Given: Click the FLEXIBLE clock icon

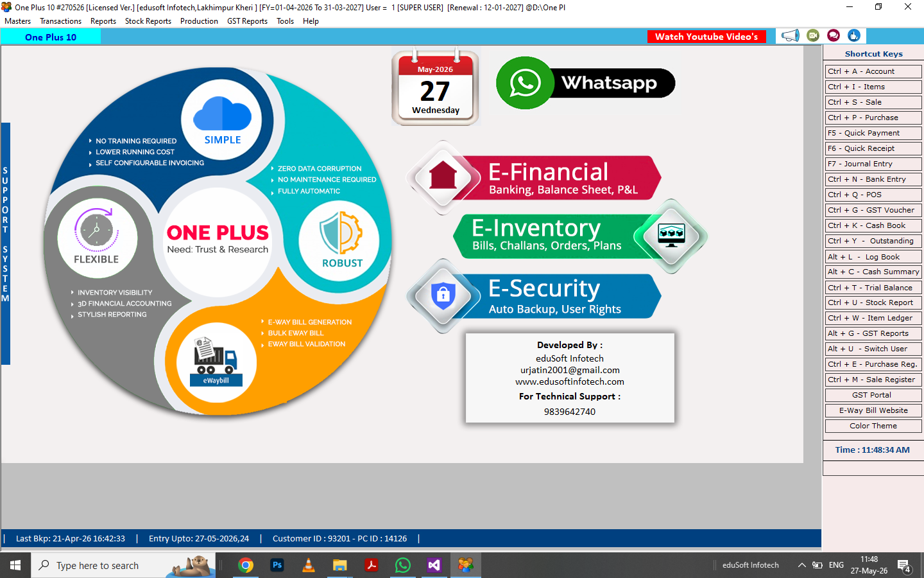Looking at the screenshot, I should (x=96, y=229).
